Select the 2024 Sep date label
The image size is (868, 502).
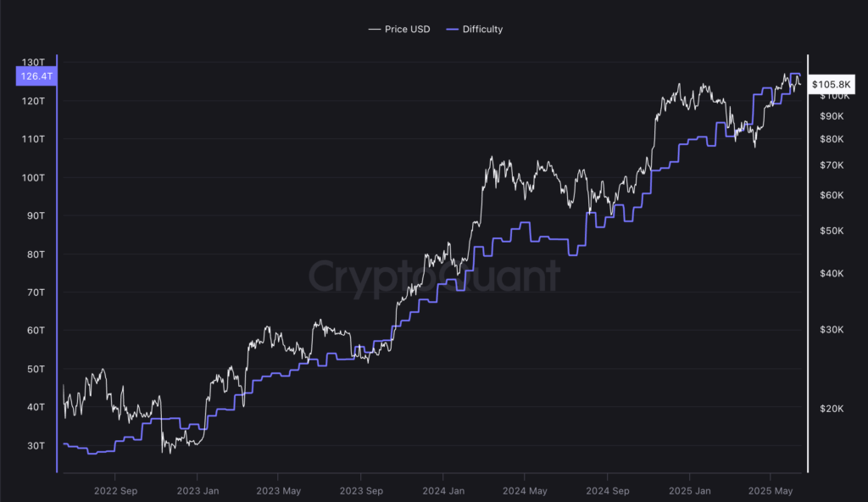click(x=608, y=491)
